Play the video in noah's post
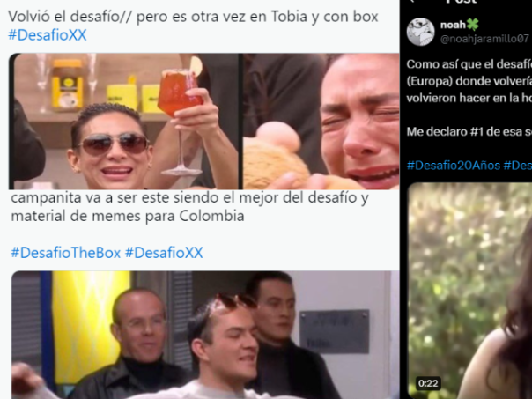The image size is (532, 399). pyautogui.click(x=470, y=291)
